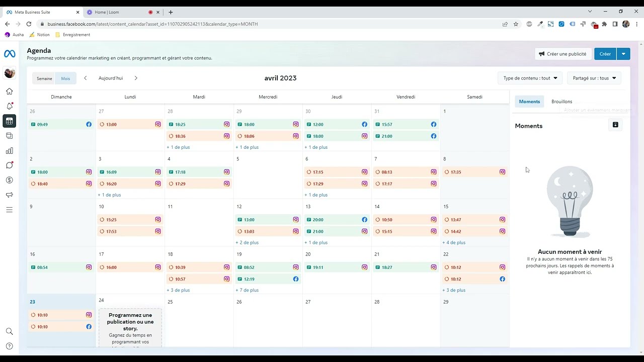Open Ads megaphone sidebar icon
Screen dimensions: 644x362
tap(9, 195)
